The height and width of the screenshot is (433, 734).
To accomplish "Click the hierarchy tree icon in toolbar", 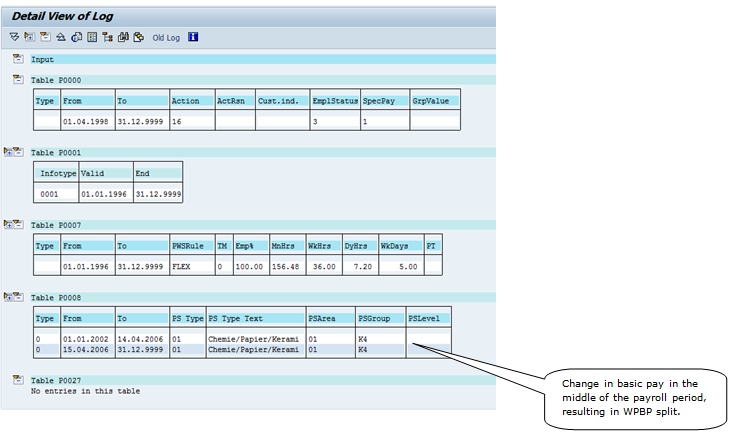I will pyautogui.click(x=107, y=37).
